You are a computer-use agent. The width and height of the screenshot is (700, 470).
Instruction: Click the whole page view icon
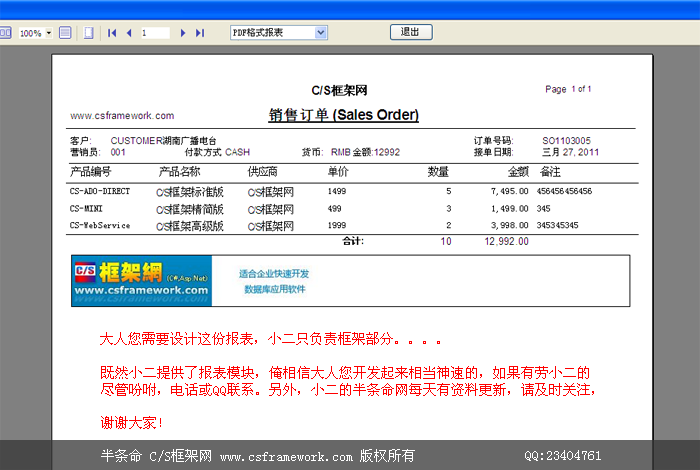coord(88,33)
